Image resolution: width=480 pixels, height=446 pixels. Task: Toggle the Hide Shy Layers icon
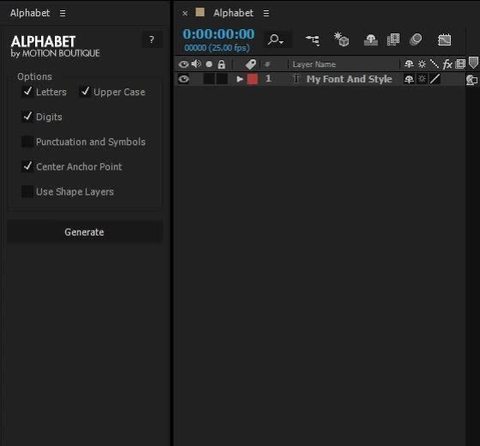(x=371, y=40)
